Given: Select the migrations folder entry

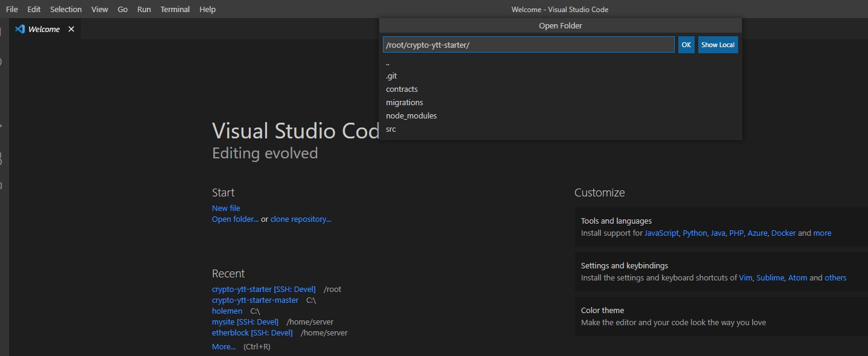Looking at the screenshot, I should click(x=560, y=103).
